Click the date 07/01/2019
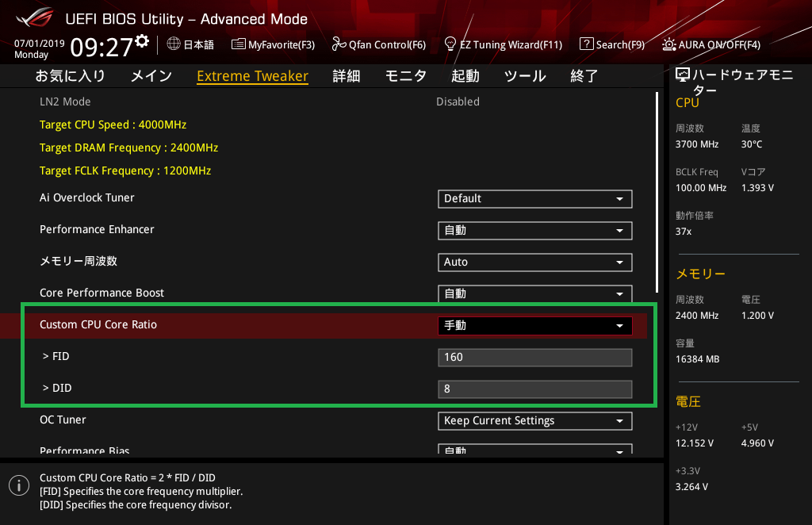The height and width of the screenshot is (525, 812). pos(40,44)
